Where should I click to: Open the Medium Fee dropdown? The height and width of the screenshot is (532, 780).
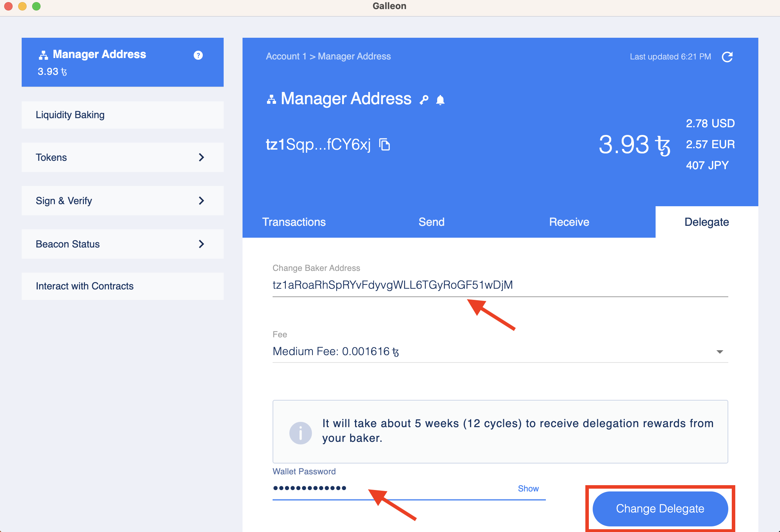point(500,351)
